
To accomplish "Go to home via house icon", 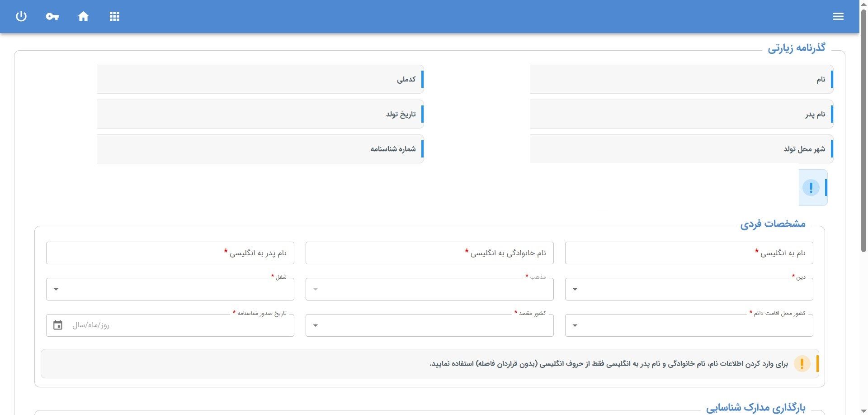I will tap(83, 16).
